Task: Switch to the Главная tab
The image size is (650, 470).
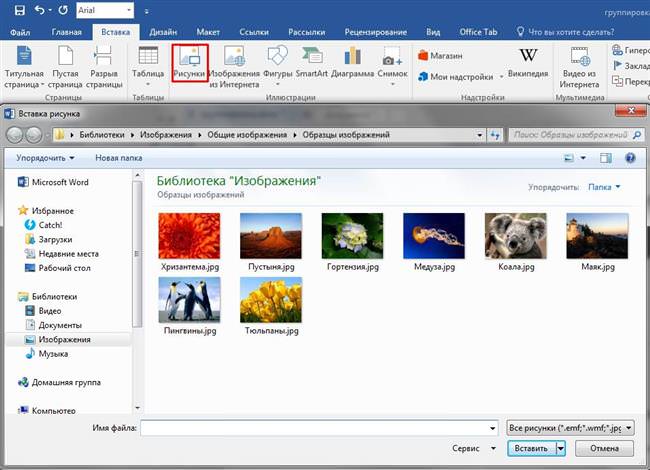Action: point(67,32)
